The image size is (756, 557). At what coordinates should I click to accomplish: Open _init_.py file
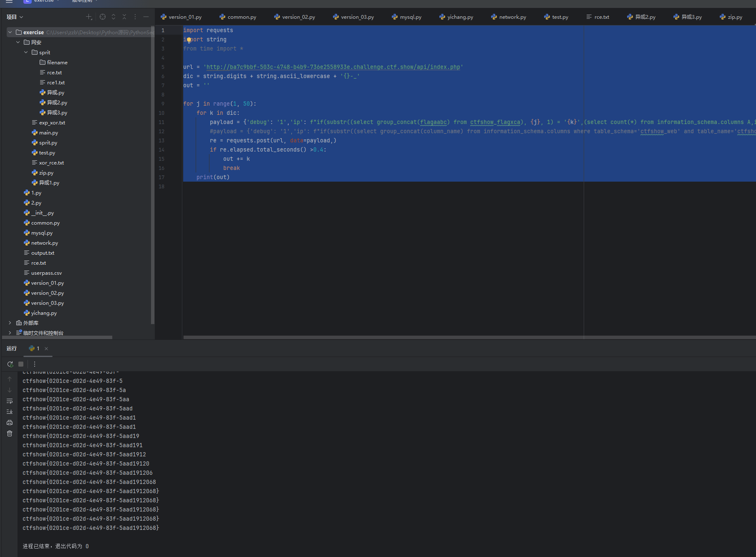pos(39,213)
